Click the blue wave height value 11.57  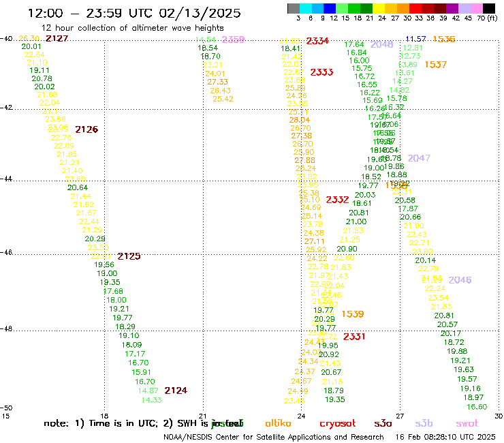pos(416,39)
